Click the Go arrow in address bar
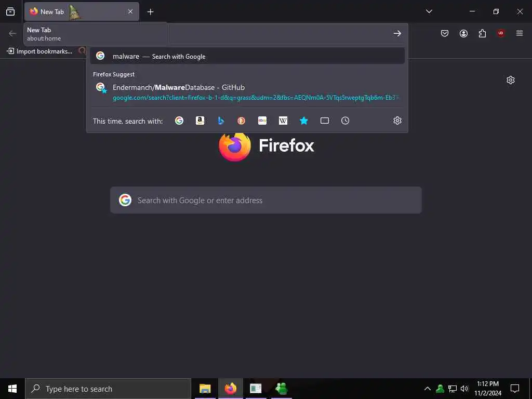The height and width of the screenshot is (399, 532). pos(397,33)
